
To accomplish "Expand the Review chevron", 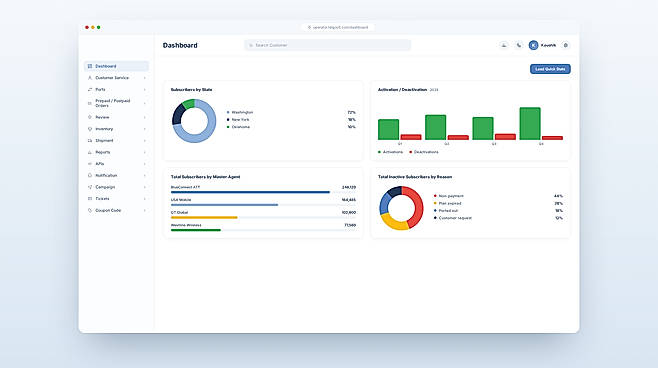I will 145,117.
